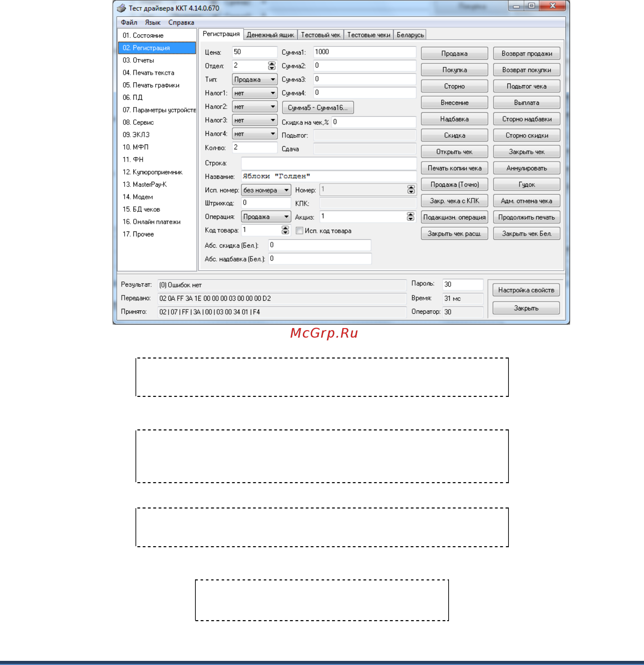This screenshot has width=644, height=665.
Task: Enable the 'Исп. код товара' checkbox
Action: click(x=299, y=231)
